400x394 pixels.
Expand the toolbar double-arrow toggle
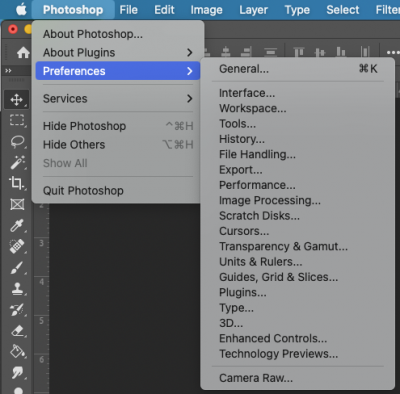click(x=8, y=70)
